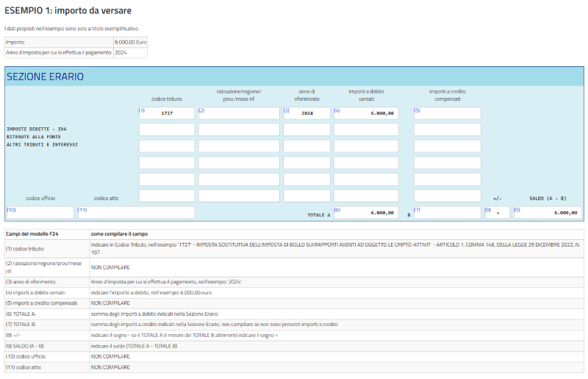Click 'come compilare il campo' column header

point(121,233)
